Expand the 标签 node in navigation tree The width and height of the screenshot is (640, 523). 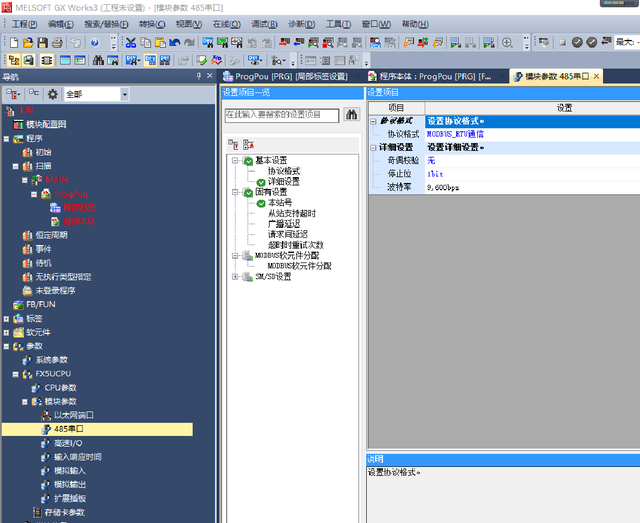6,318
